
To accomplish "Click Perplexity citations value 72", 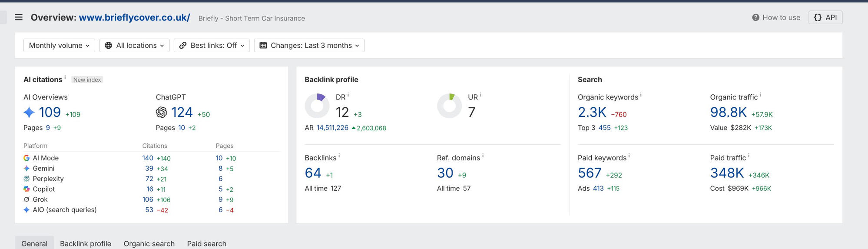I will click(149, 179).
